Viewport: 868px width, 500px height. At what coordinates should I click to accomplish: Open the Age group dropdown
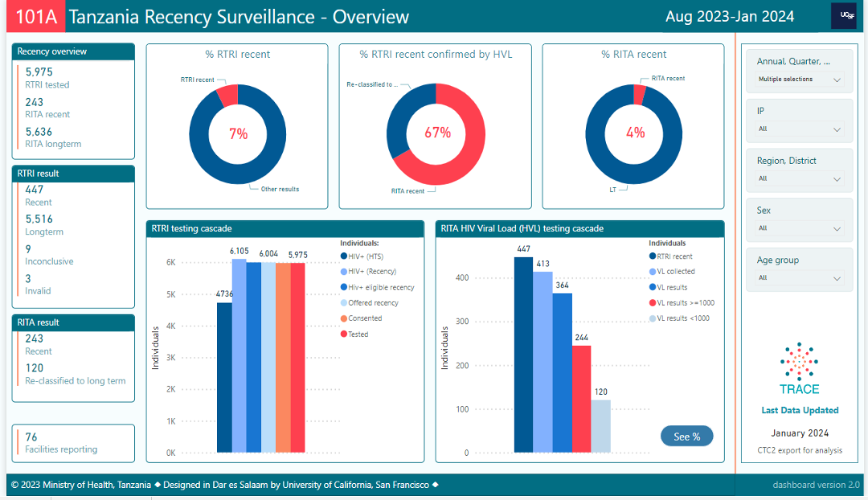tap(800, 278)
